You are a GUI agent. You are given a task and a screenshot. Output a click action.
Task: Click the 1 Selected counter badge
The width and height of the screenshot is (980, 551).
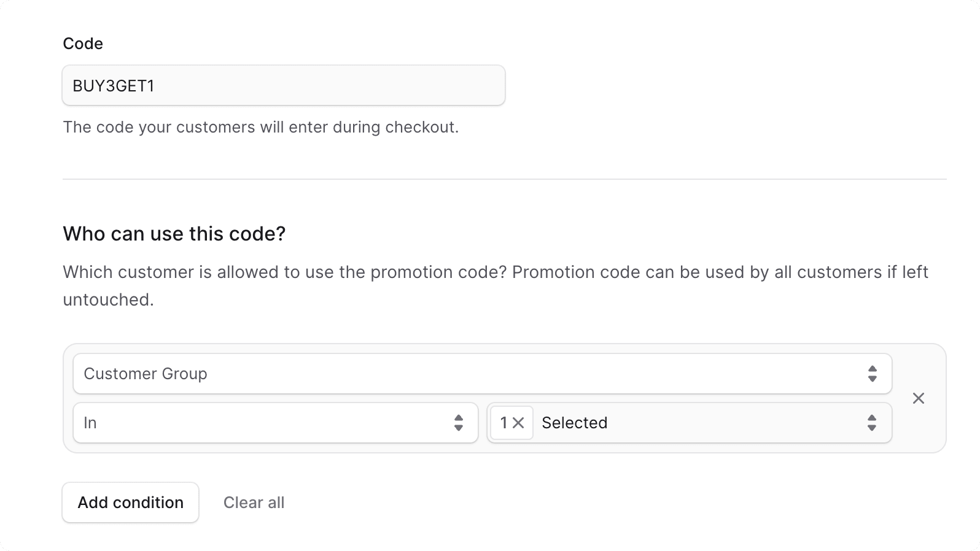(511, 423)
